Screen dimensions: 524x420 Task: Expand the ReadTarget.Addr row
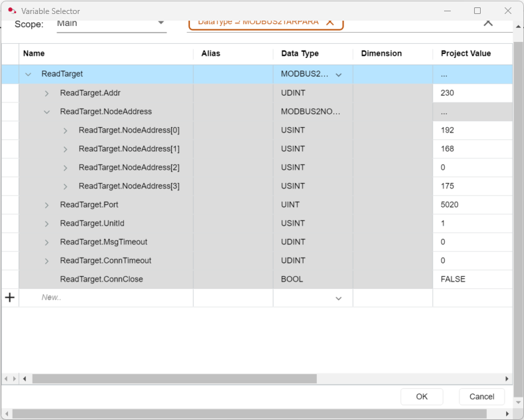tap(47, 93)
